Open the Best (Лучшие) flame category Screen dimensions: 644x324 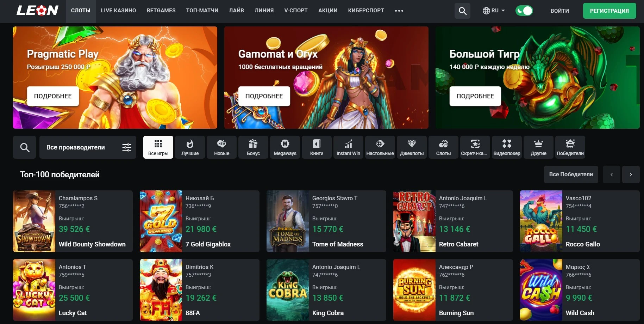click(x=190, y=147)
